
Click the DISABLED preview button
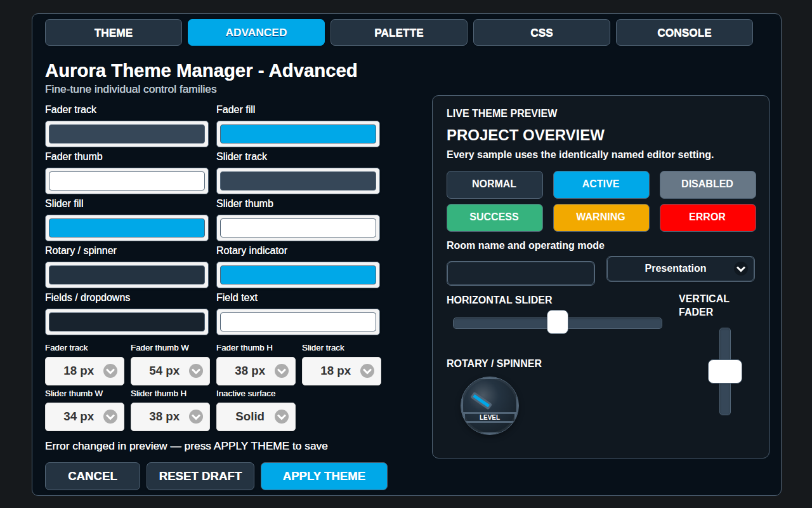708,185
